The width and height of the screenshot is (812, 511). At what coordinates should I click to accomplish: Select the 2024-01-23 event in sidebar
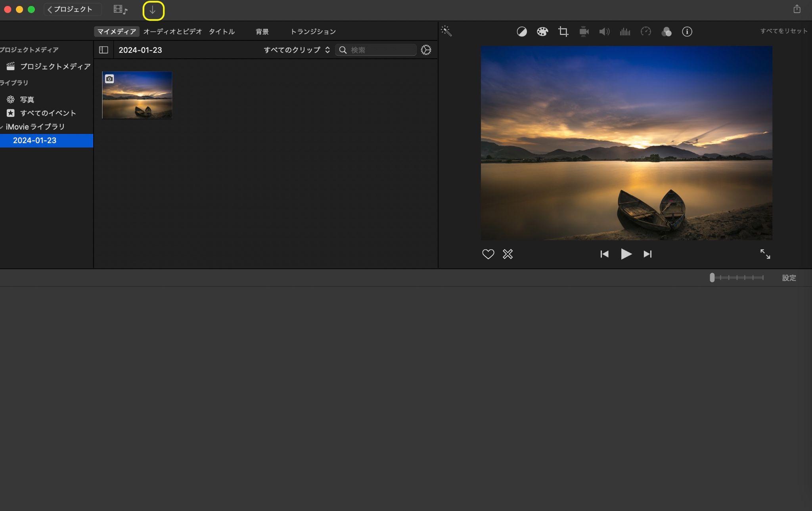47,140
